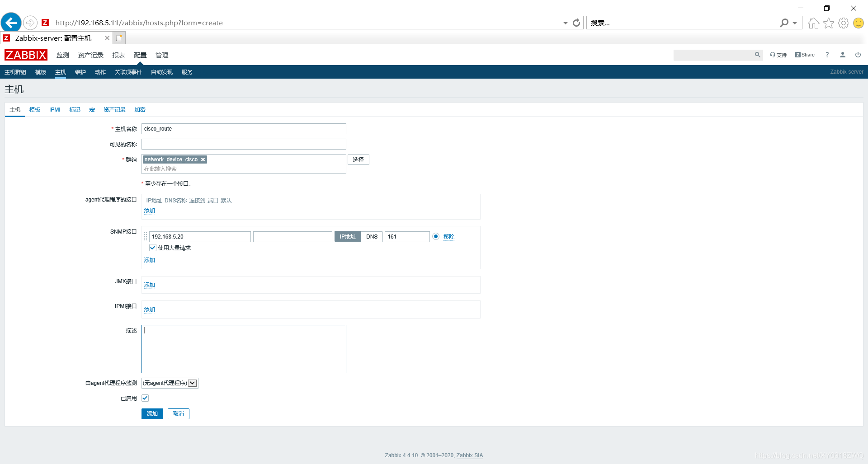868x464 pixels.
Task: Go to 维护 submenu
Action: point(80,72)
